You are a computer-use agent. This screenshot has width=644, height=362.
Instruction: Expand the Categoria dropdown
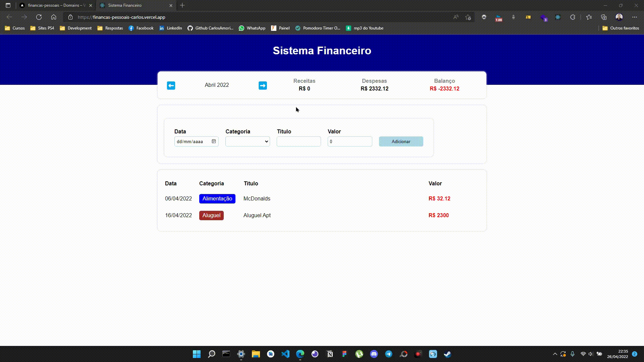click(x=248, y=141)
